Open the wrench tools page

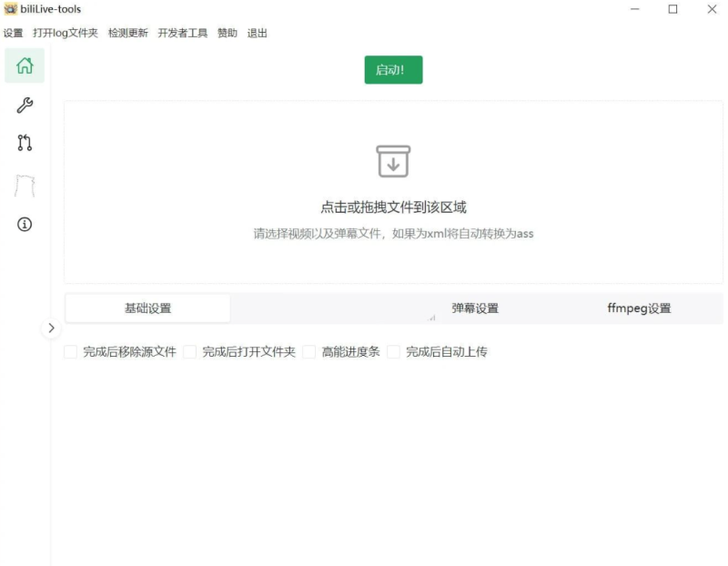coord(25,105)
